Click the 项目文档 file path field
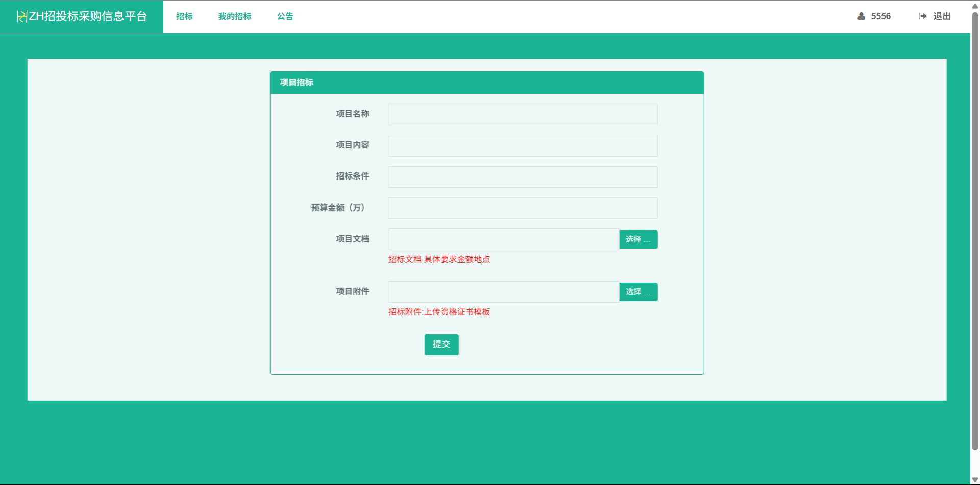Image resolution: width=980 pixels, height=485 pixels. coord(504,239)
